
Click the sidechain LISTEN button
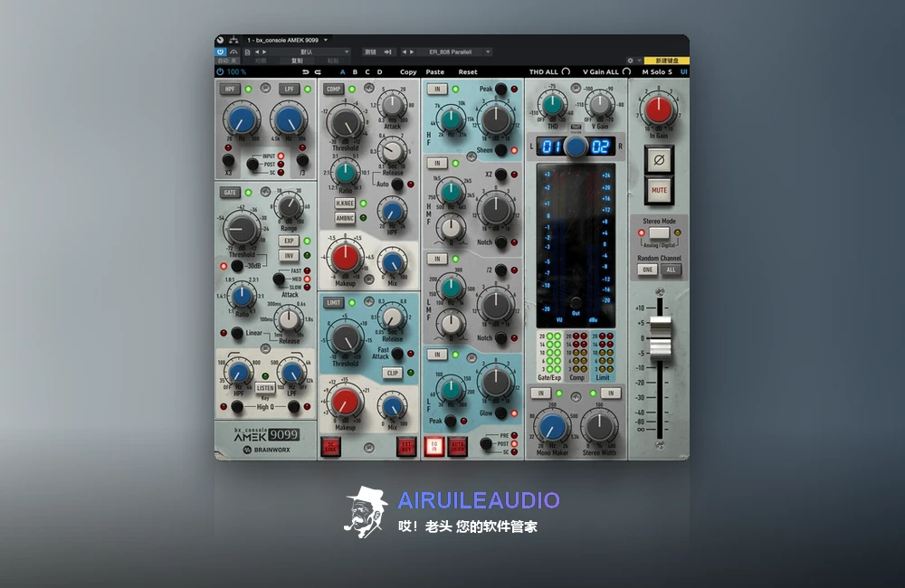coord(265,388)
